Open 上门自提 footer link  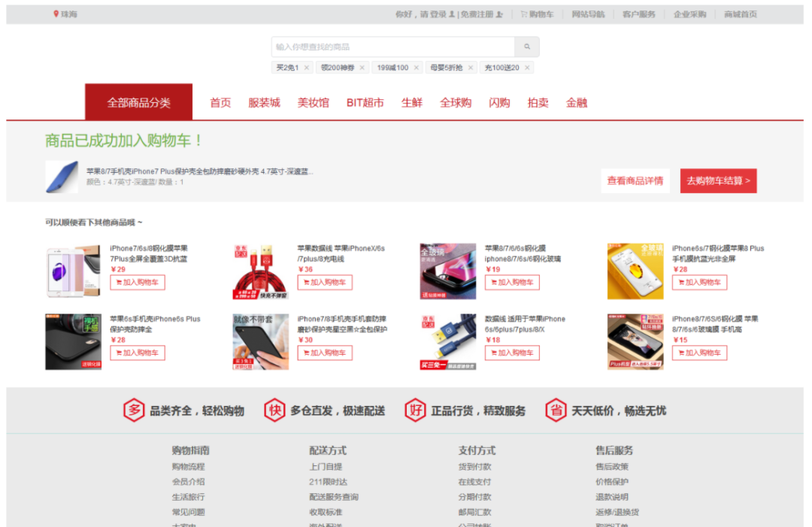click(x=326, y=466)
